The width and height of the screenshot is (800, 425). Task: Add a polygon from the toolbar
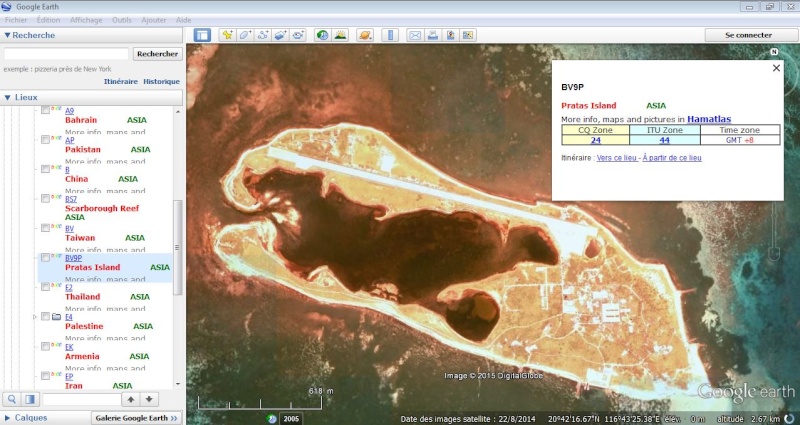245,35
